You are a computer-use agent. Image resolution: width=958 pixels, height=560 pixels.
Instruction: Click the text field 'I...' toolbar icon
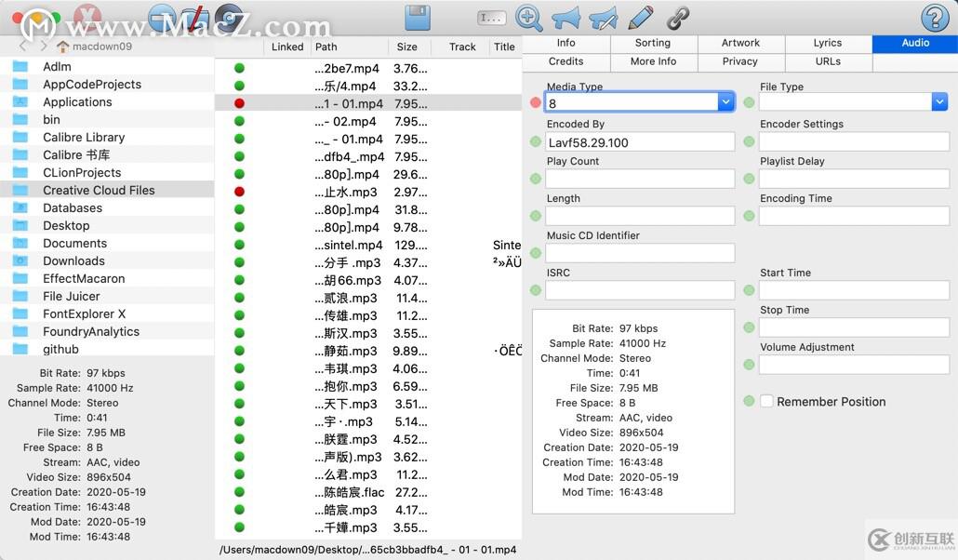(x=491, y=19)
